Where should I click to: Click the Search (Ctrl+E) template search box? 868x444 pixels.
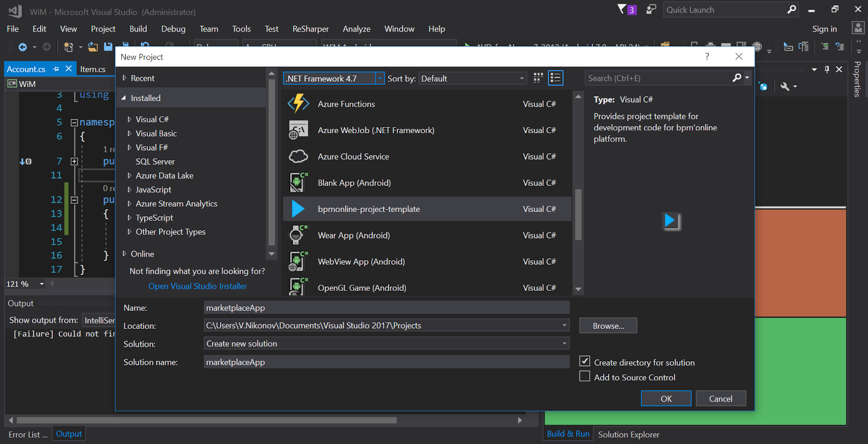point(659,78)
